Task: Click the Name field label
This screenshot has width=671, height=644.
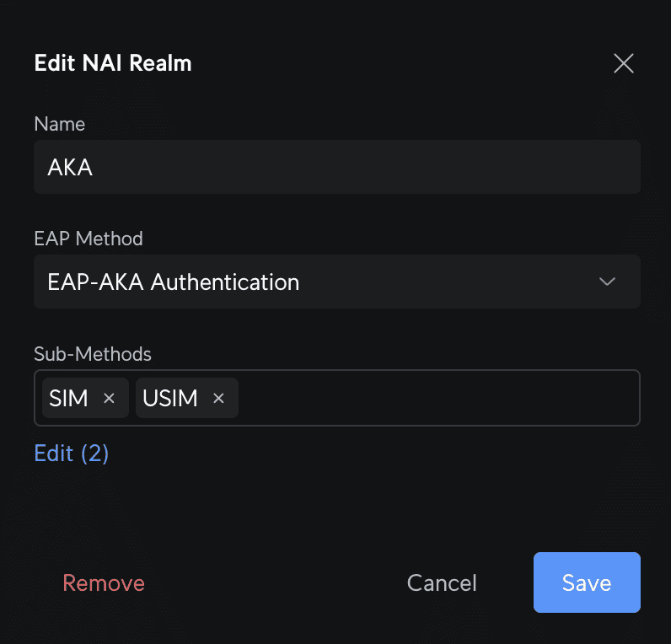Action: (60, 124)
